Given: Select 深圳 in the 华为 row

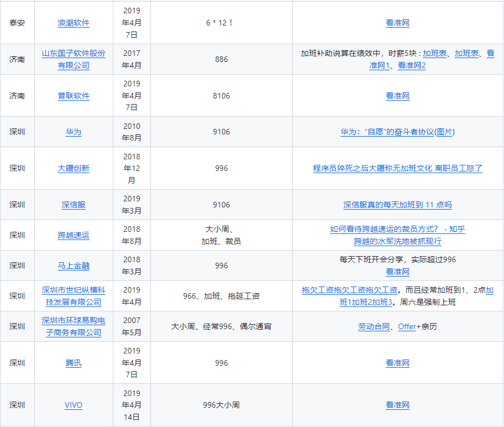Looking at the screenshot, I should [x=17, y=132].
